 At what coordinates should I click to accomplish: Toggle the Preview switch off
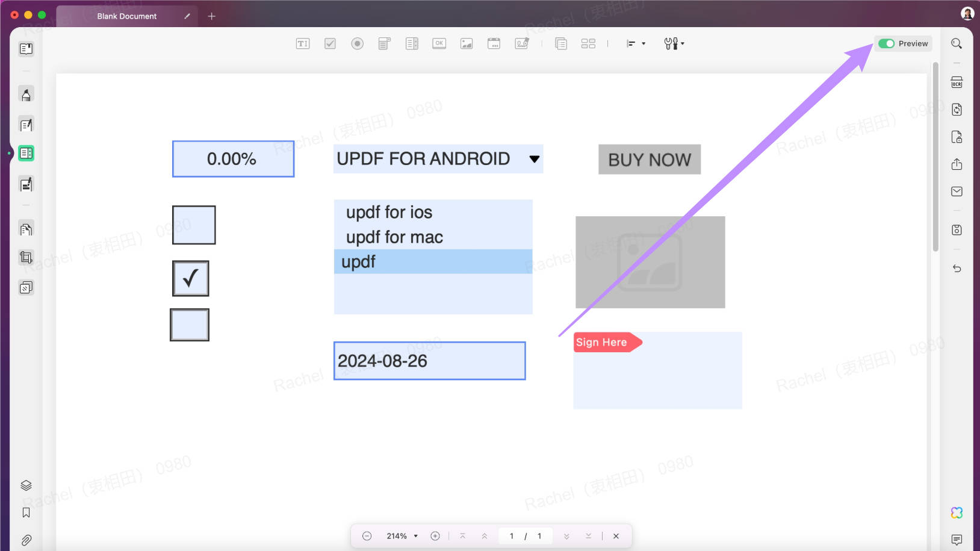tap(886, 43)
